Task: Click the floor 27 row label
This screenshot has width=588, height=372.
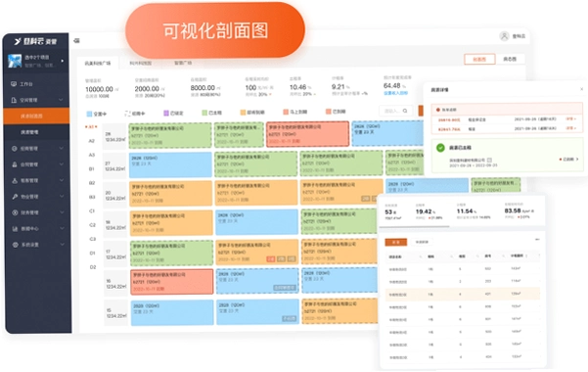Action: click(115, 166)
